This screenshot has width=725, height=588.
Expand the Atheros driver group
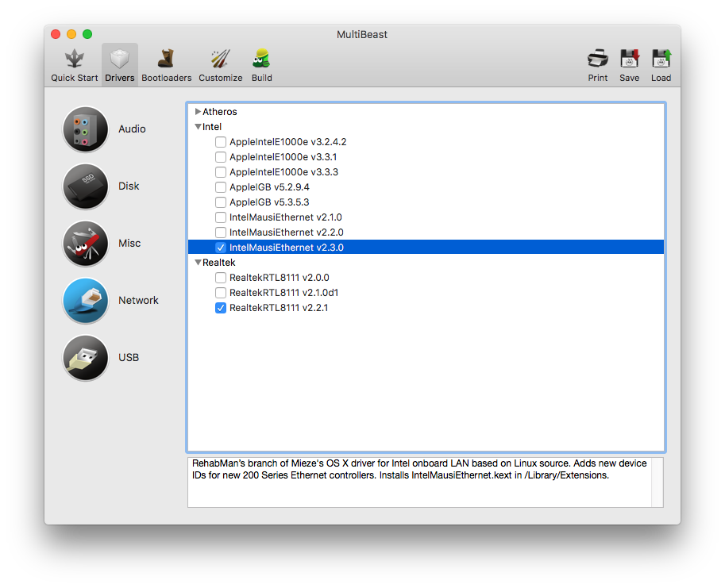tap(198, 112)
